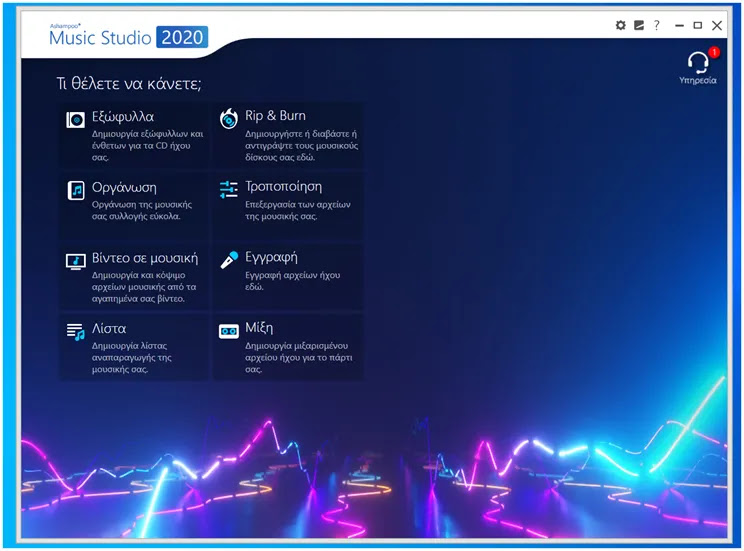The width and height of the screenshot is (744, 551).
Task: Open the Τροποποίηση title
Action: click(283, 187)
